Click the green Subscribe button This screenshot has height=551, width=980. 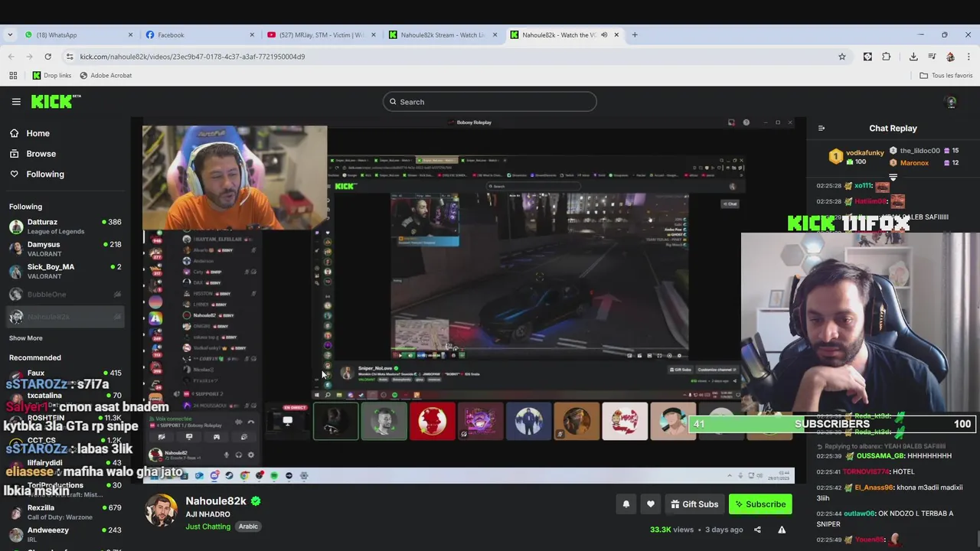coord(760,504)
